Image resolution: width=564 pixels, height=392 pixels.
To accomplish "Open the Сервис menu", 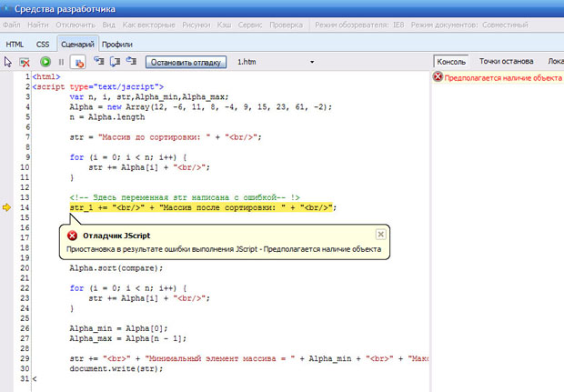I will [250, 25].
